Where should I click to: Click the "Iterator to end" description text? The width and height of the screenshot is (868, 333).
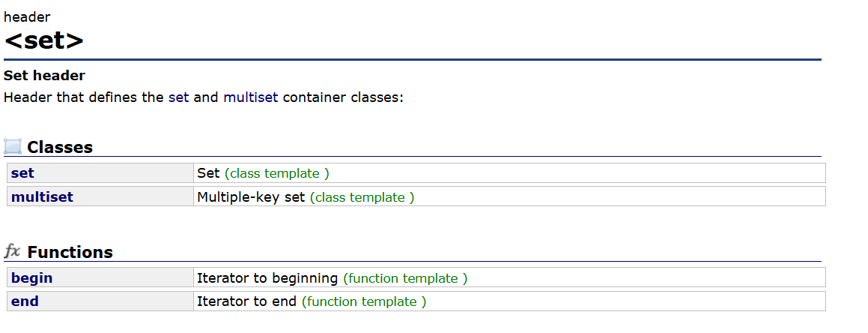coord(246,301)
